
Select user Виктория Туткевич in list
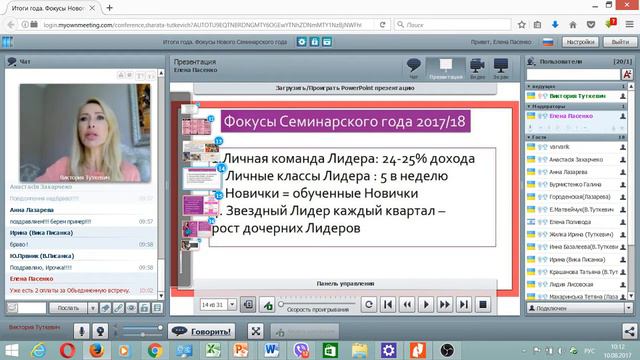577,96
